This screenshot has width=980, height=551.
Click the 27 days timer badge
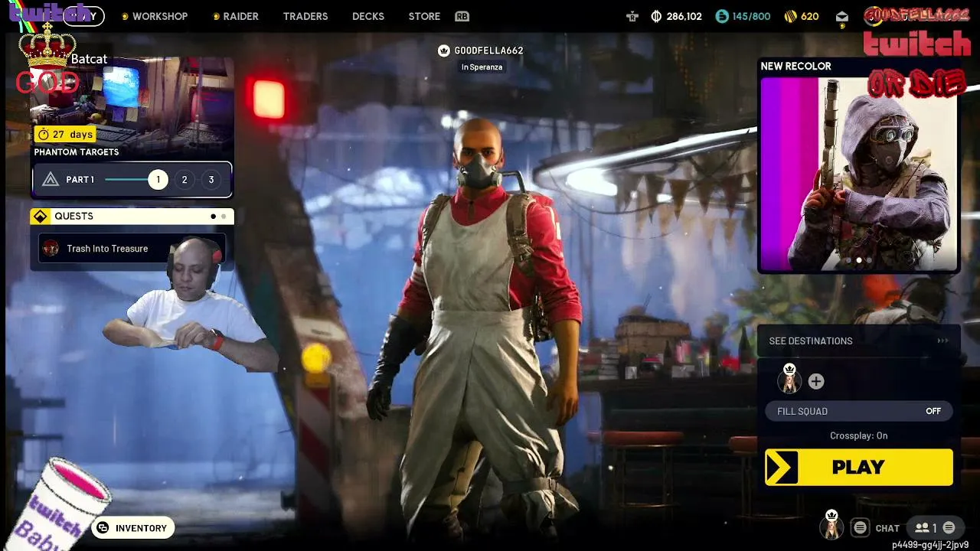click(65, 134)
